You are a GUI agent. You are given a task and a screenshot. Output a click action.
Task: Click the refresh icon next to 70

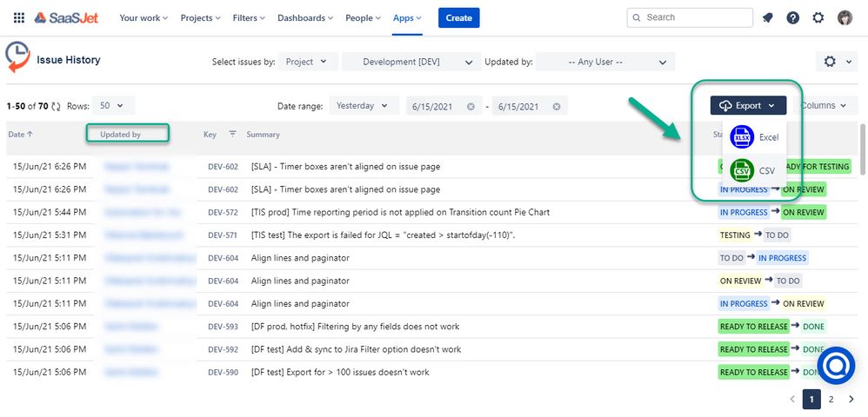[56, 106]
